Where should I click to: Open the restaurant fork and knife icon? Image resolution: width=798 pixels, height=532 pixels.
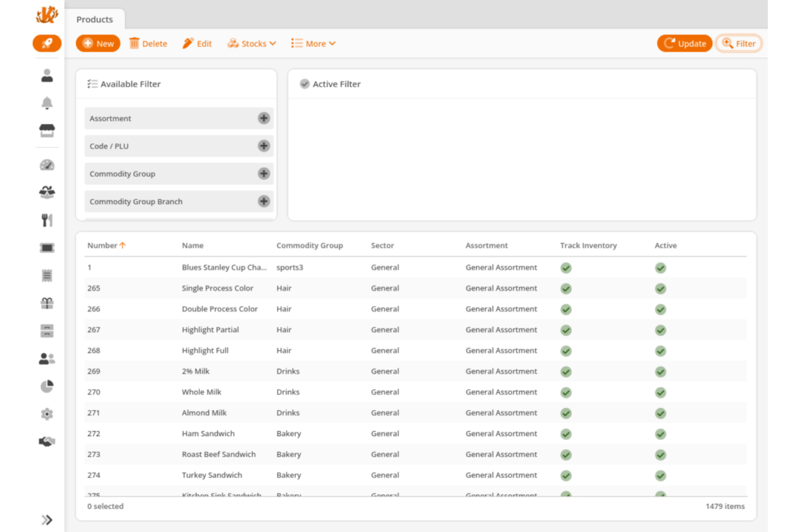47,220
